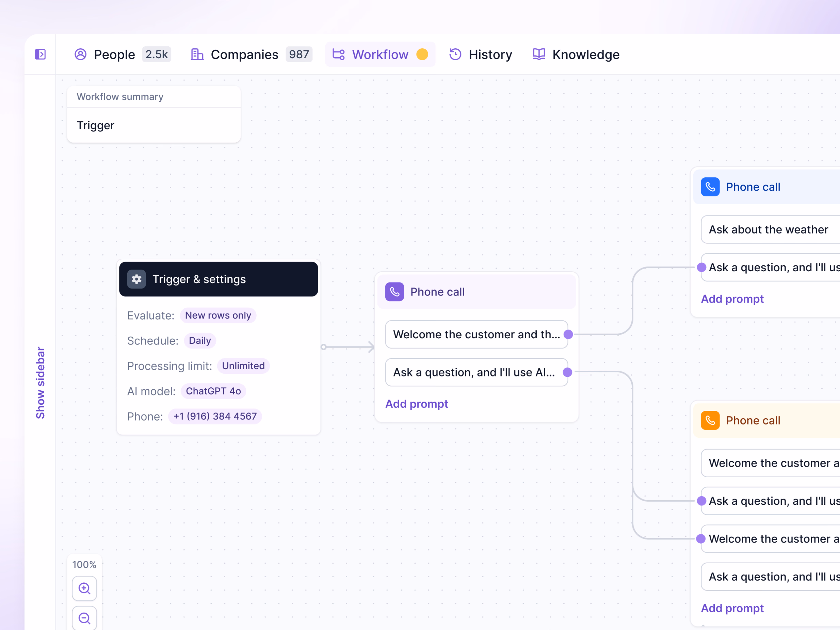Click the 100% zoom level label
The width and height of the screenshot is (840, 630).
(x=84, y=565)
